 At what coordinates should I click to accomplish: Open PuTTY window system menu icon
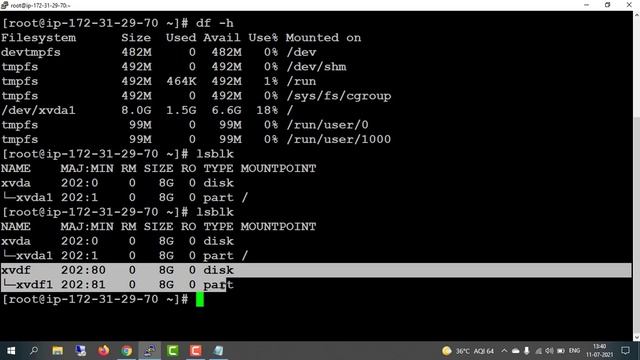coord(4,5)
